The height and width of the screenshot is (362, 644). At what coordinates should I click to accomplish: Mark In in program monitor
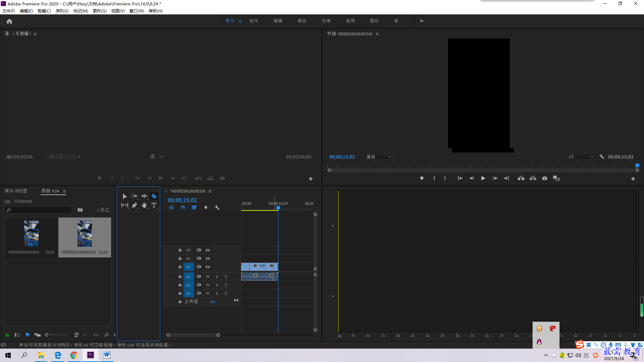pos(434,178)
